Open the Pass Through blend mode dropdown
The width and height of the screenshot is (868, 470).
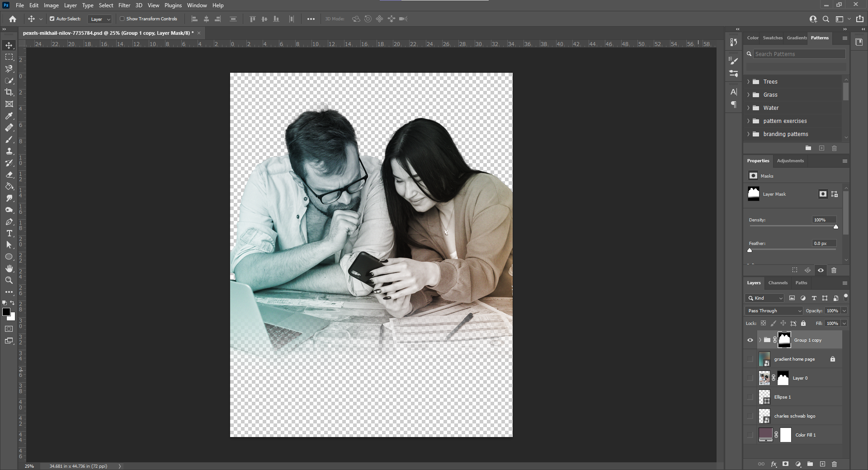774,311
